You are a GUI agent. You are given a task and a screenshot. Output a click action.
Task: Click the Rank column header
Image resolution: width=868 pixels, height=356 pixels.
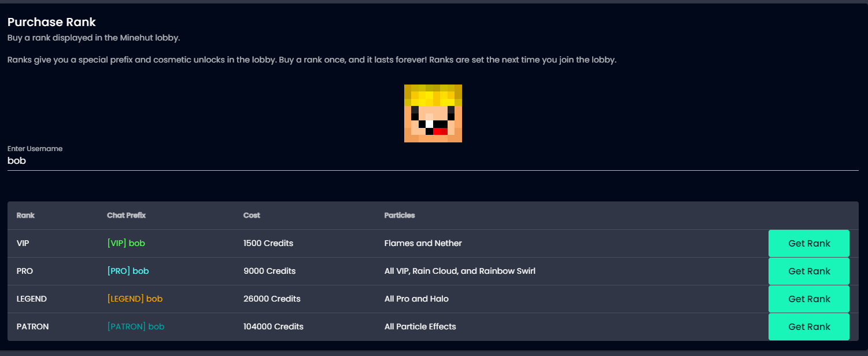[x=25, y=215]
